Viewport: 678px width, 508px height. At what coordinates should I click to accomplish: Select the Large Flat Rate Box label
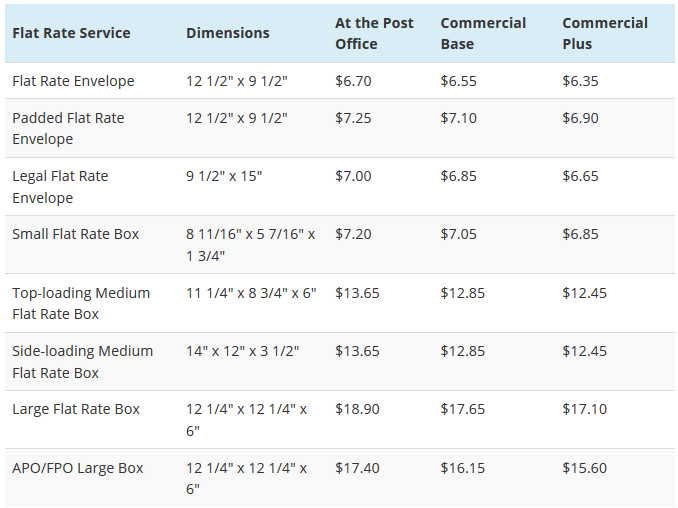pos(76,409)
